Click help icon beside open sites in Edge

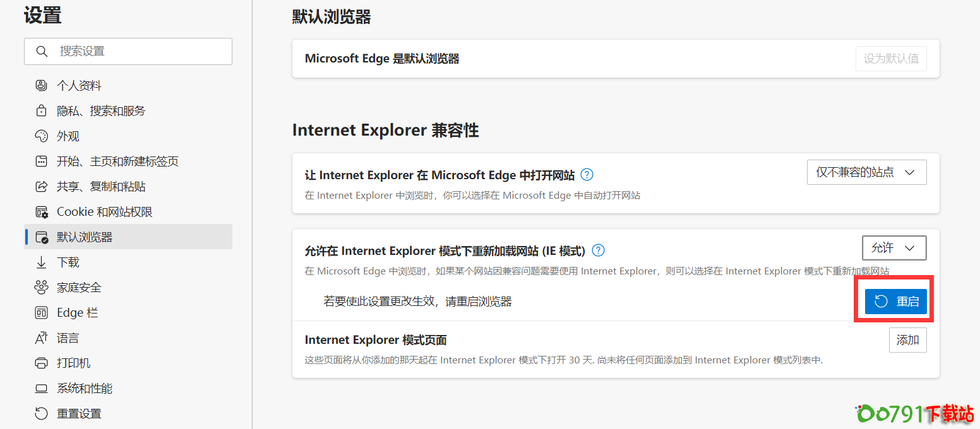[587, 175]
